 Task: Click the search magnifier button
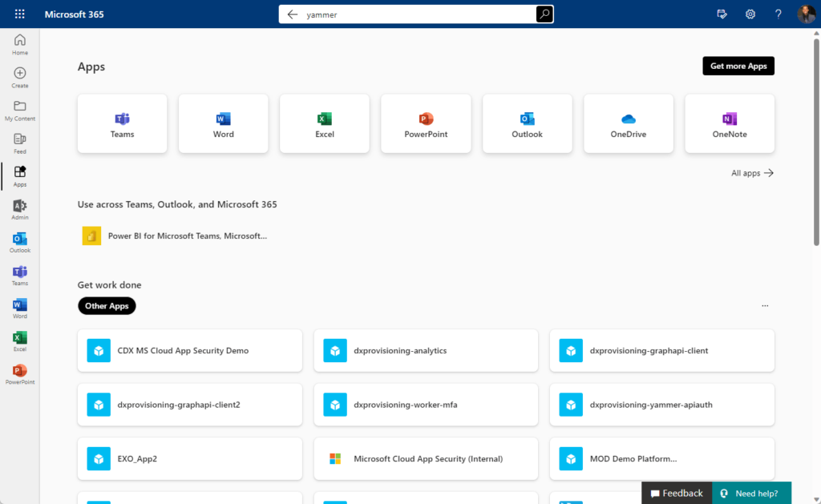pyautogui.click(x=544, y=14)
